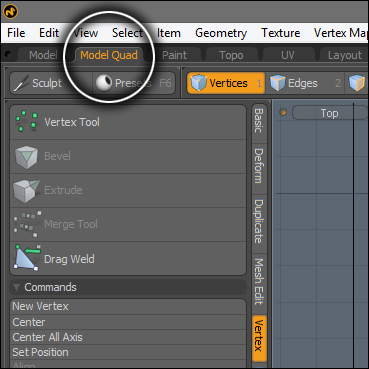Open the Item menu
369x369 pixels.
pos(169,33)
